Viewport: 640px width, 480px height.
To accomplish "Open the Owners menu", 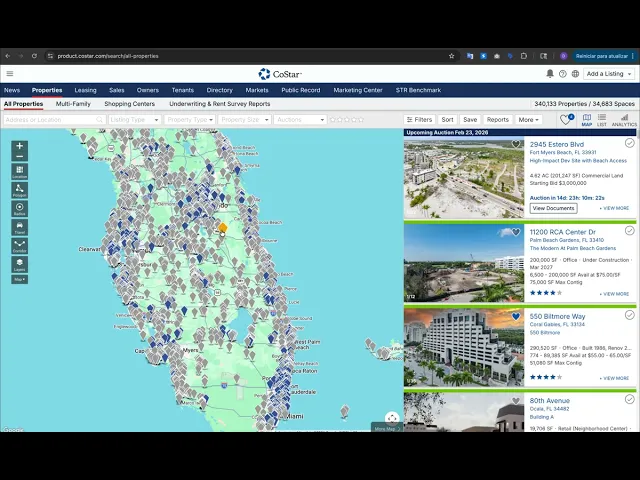I will click(148, 90).
